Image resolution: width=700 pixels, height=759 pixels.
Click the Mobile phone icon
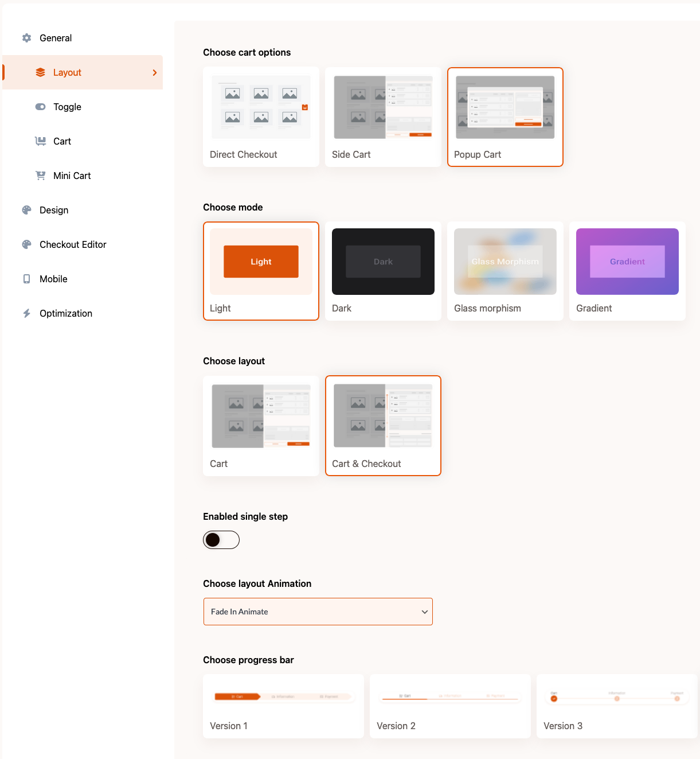(x=26, y=279)
